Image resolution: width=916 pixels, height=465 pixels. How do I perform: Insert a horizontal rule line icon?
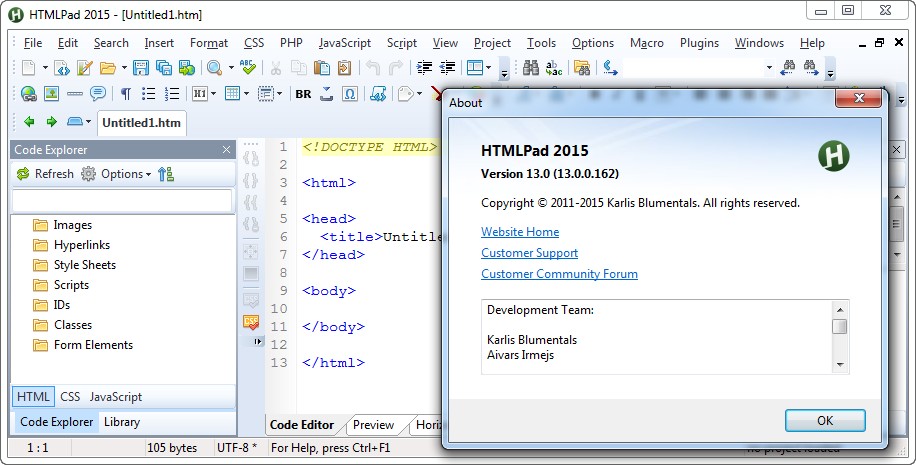(75, 93)
